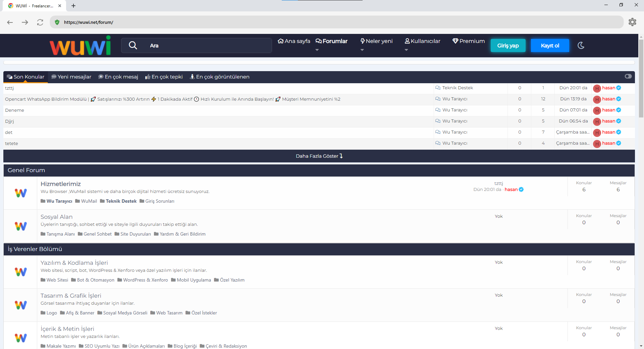Click the Hizmetlerimiz forum W icon
644x349 pixels.
tap(20, 193)
